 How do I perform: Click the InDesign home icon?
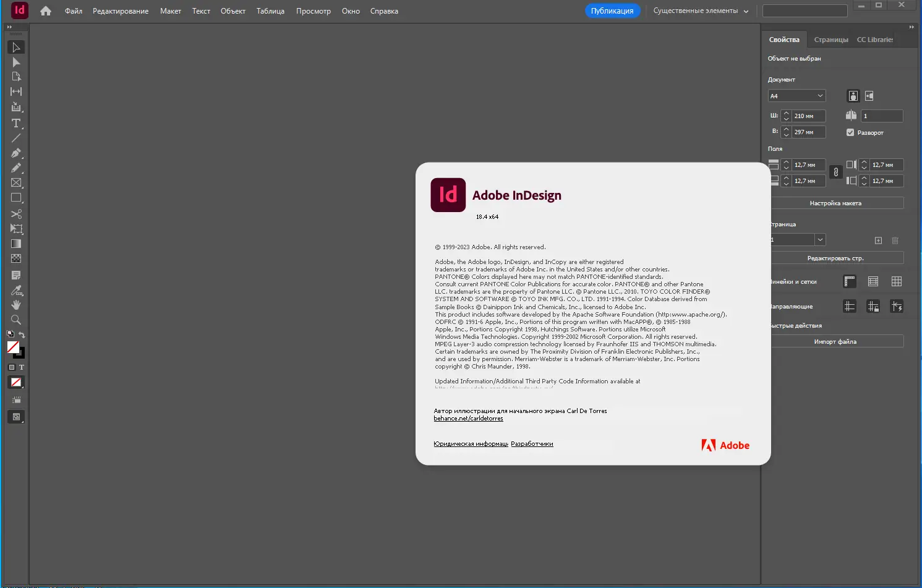(45, 11)
